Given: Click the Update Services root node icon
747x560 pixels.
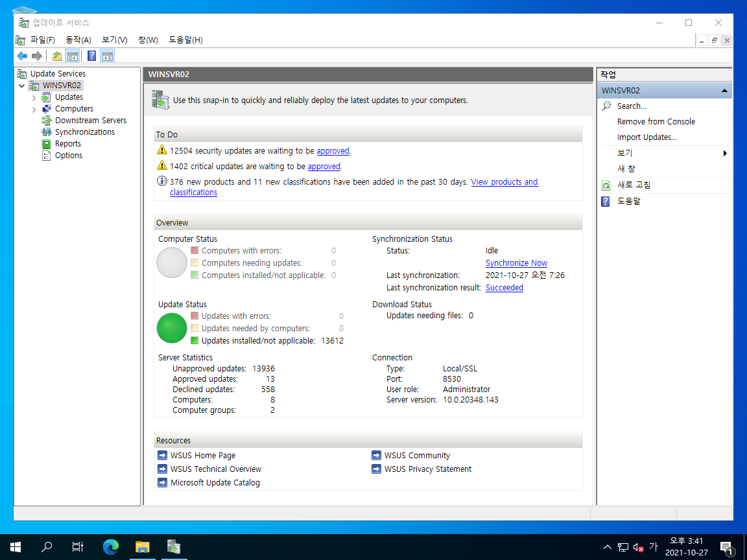Looking at the screenshot, I should tap(22, 73).
